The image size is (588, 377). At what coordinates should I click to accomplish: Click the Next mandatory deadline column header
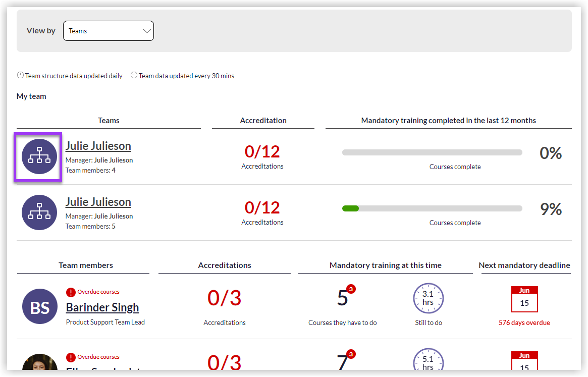tap(524, 265)
